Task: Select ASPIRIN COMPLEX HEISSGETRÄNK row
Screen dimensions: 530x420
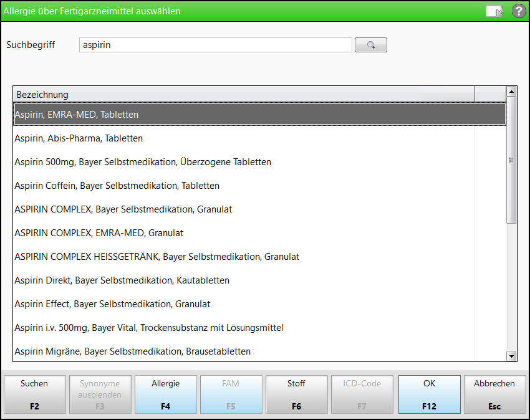Action: (x=259, y=257)
